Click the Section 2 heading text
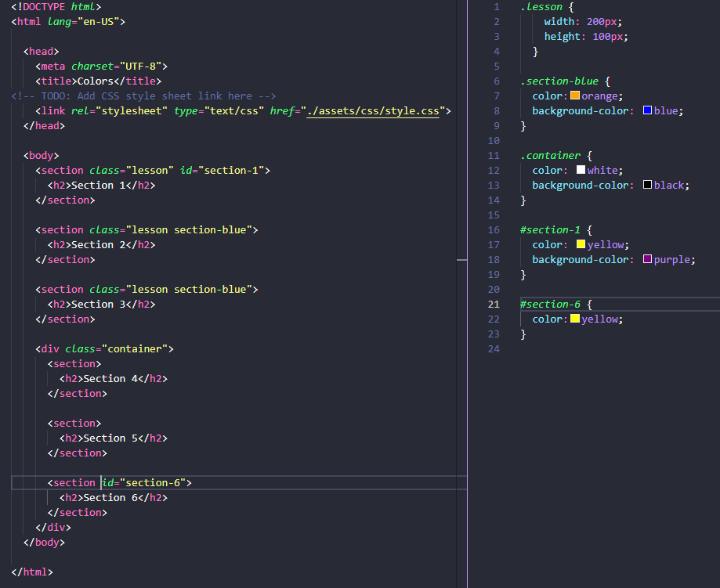Viewport: 720px width, 588px height. 98,244
